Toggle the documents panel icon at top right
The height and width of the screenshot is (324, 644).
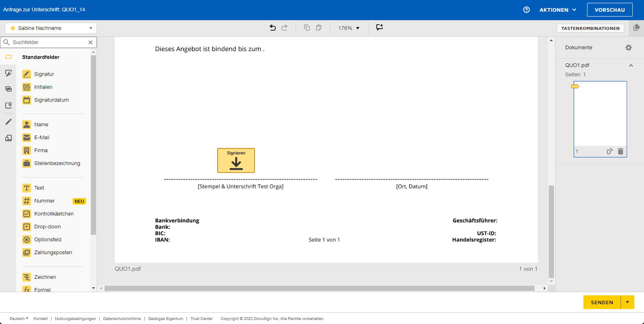(x=636, y=27)
